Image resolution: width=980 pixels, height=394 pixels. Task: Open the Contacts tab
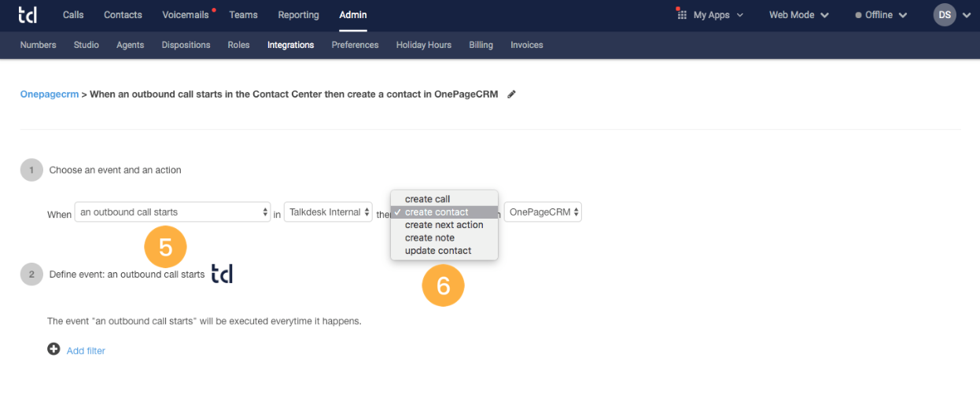(x=123, y=15)
